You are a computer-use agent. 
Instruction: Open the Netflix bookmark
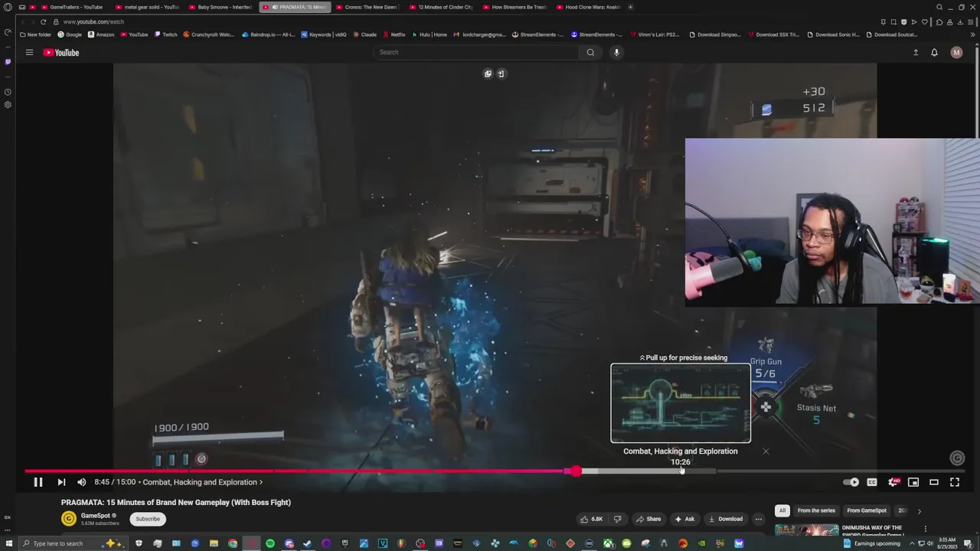pos(394,34)
